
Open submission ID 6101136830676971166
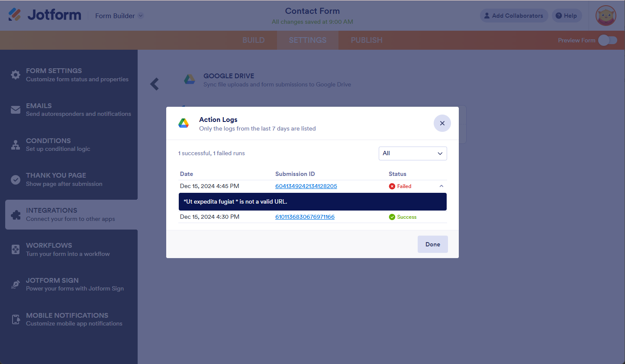click(305, 217)
